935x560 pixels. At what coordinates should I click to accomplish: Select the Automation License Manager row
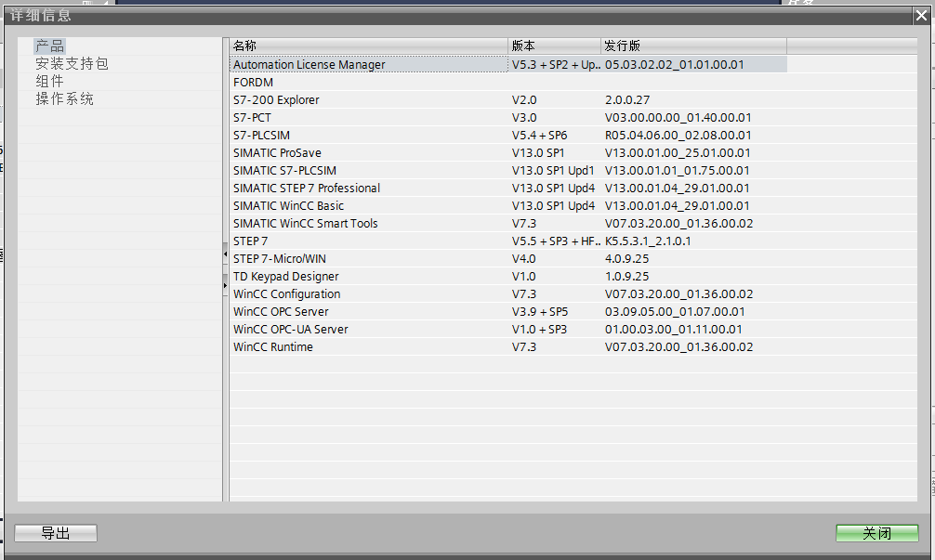click(x=508, y=64)
